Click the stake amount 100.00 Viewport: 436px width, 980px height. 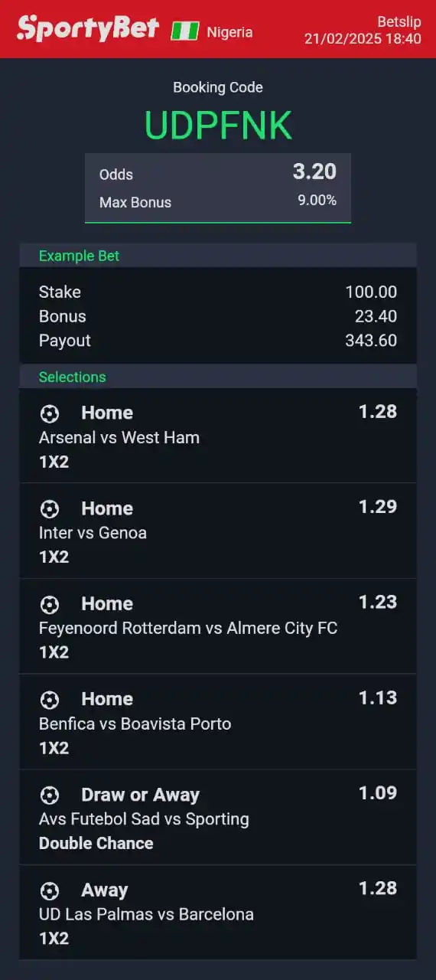(x=371, y=292)
